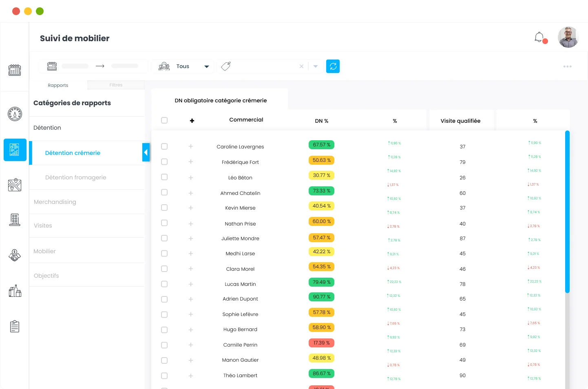Select Détention crémerie report
Viewport: 588px width, 389px height.
pos(87,153)
